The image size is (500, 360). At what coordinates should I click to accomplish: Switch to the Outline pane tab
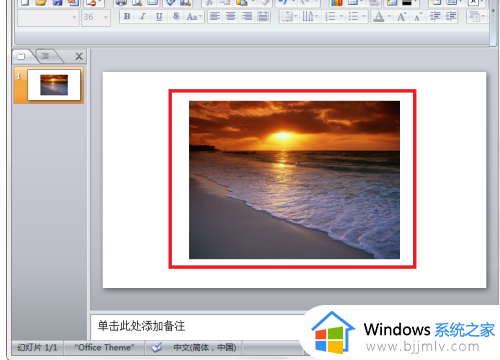pyautogui.click(x=47, y=56)
